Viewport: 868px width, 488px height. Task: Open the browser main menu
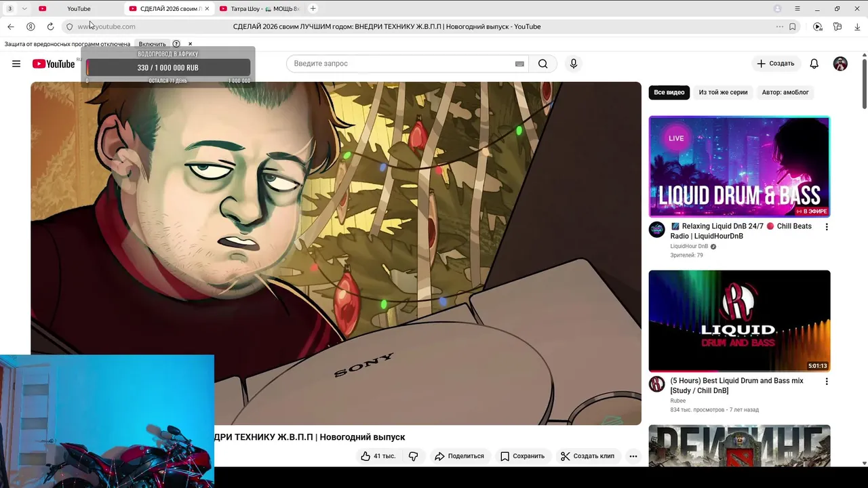[797, 9]
